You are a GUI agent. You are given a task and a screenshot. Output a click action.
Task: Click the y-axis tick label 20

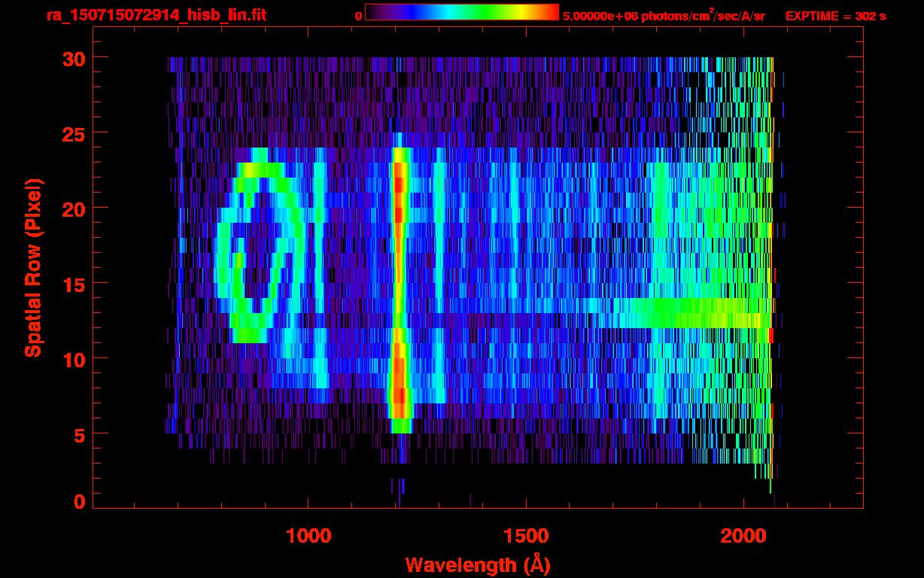coord(74,208)
